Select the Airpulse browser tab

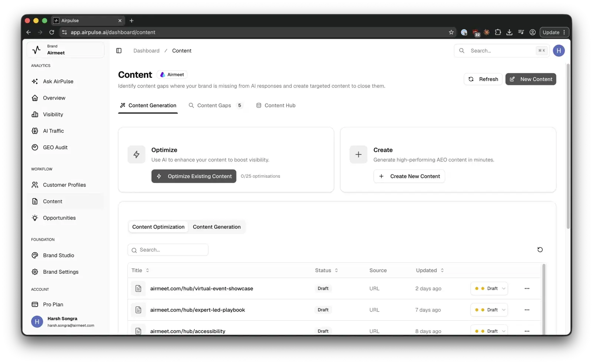tap(88, 21)
